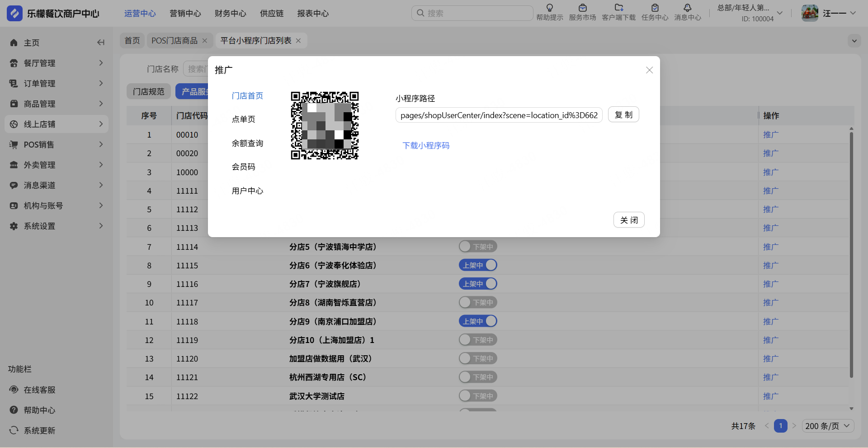Viewport: 868px width, 448px height.
Task: Open the 200 条/页 page size dropdown
Action: click(x=828, y=426)
